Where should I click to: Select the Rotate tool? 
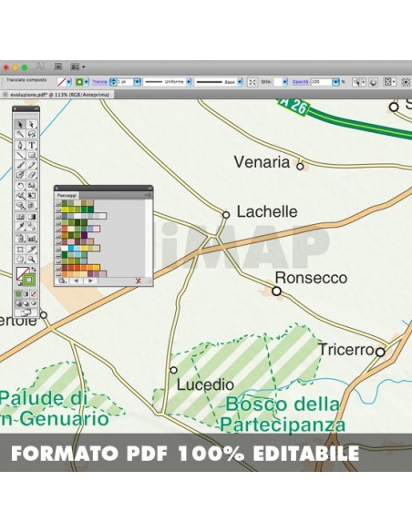tap(20, 186)
